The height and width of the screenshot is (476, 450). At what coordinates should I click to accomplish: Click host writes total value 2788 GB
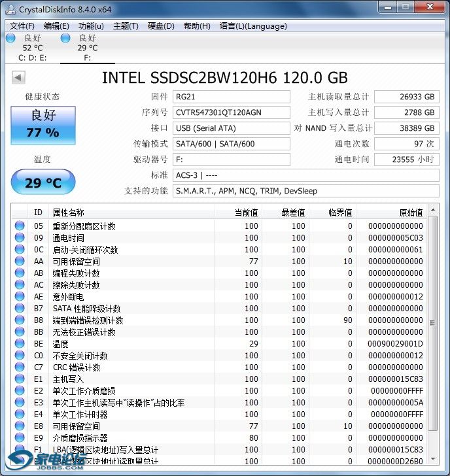pyautogui.click(x=407, y=112)
